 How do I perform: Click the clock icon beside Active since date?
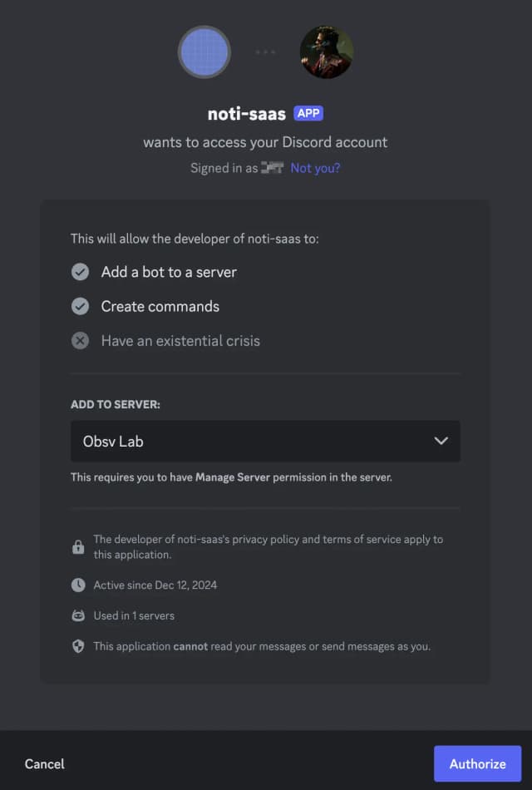(77, 585)
